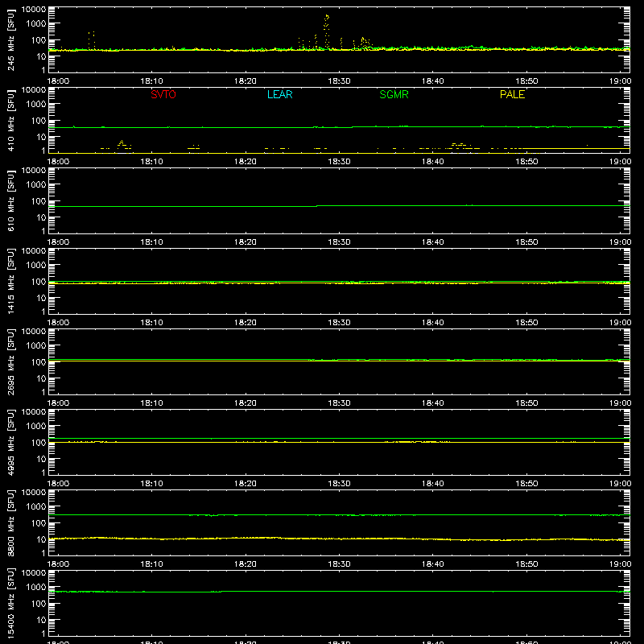Image resolution: width=644 pixels, height=644 pixels.
Task: Click the 18:50 time label under the 610 MHz plot
Action: 526,242
